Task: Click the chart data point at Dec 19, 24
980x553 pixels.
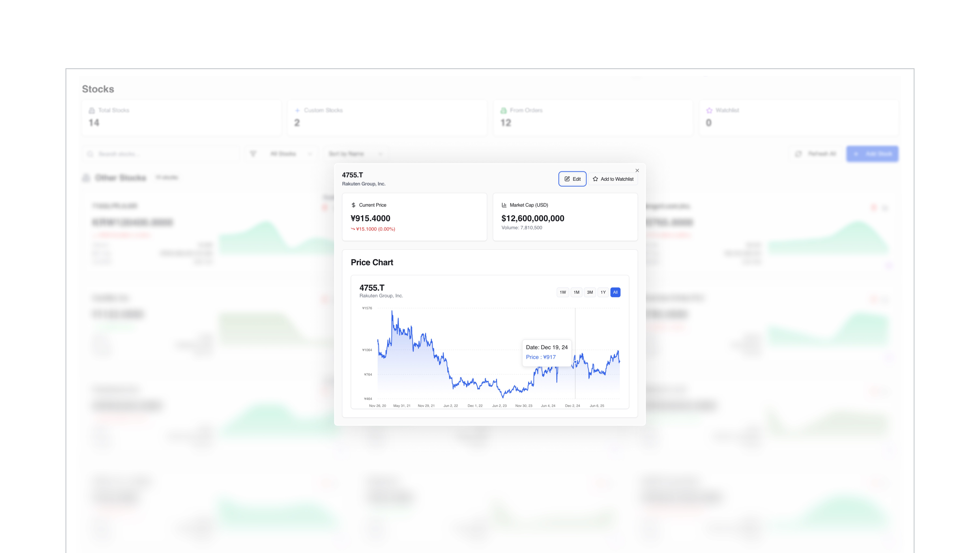Action: (575, 362)
